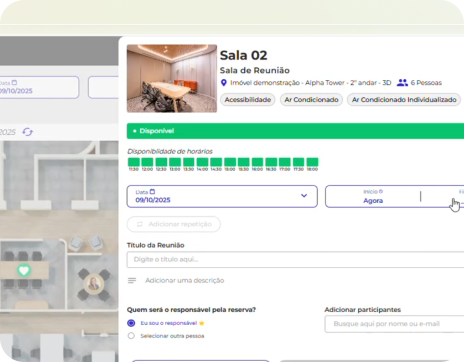The width and height of the screenshot is (464, 362).
Task: Click the 6 Pessoas capacity text
Action: point(426,83)
